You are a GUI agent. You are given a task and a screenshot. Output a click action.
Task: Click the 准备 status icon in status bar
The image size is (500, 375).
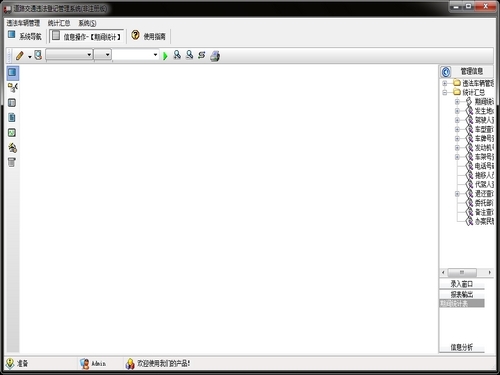pos(10,363)
